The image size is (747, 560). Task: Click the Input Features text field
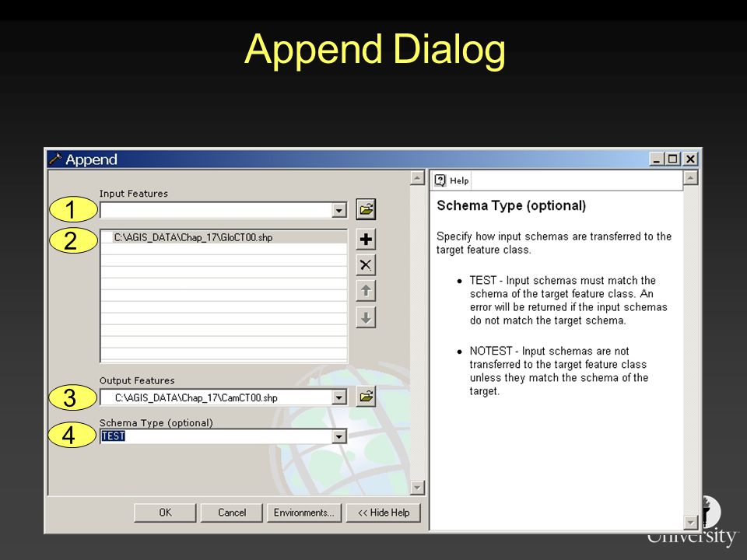216,210
